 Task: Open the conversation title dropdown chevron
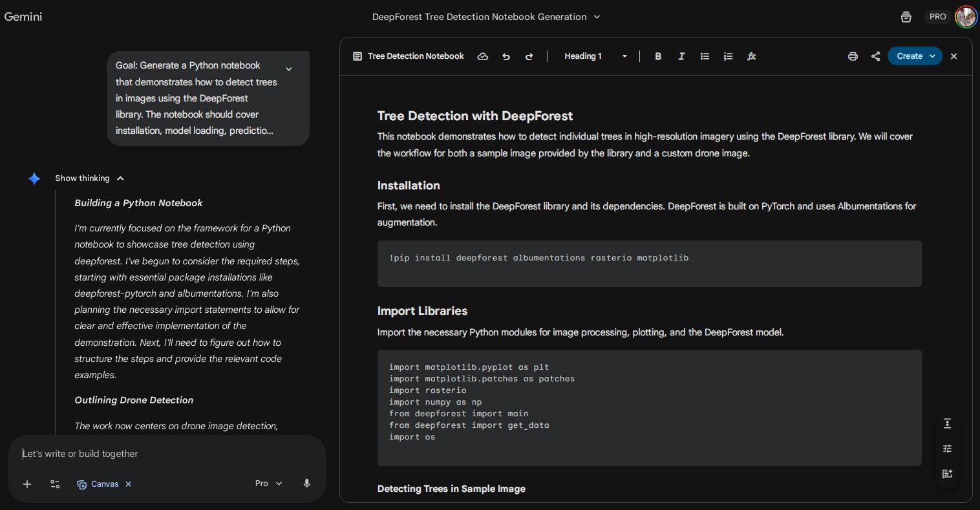(597, 17)
